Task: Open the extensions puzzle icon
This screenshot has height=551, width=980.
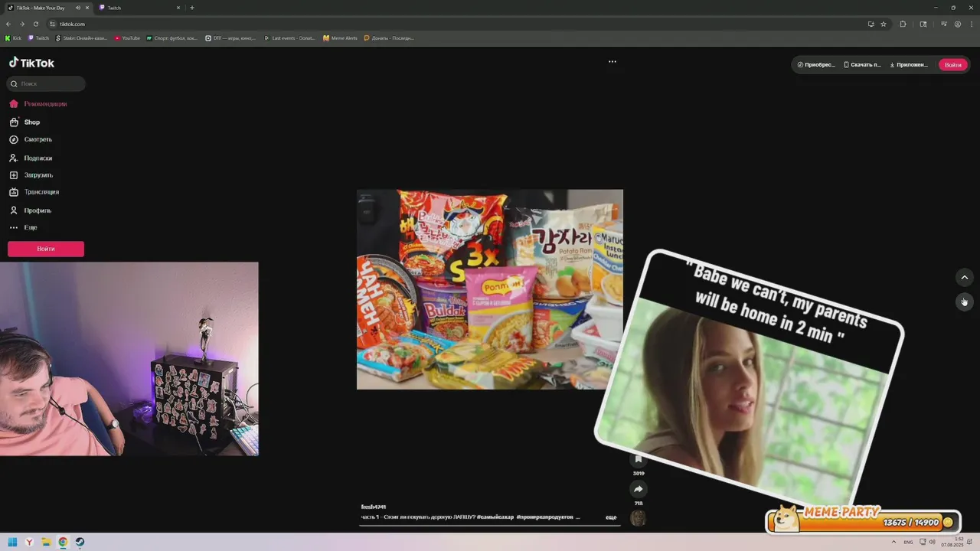Action: [x=903, y=24]
